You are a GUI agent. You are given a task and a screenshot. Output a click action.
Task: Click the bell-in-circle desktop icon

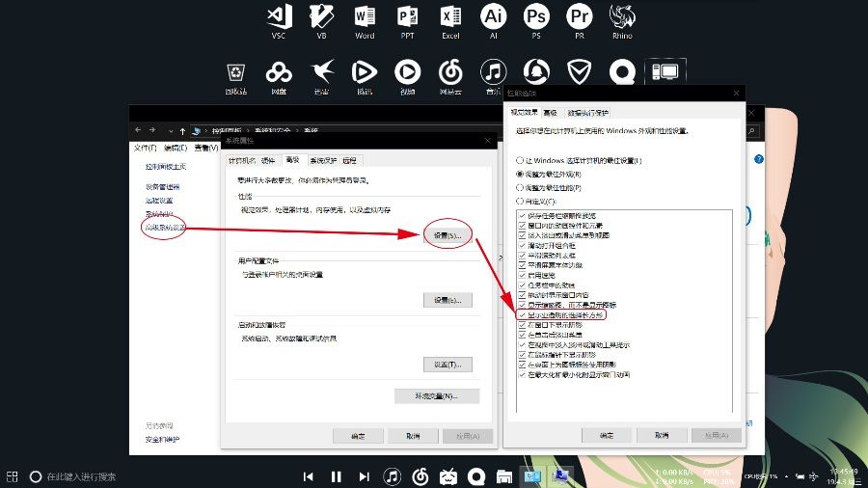(536, 72)
